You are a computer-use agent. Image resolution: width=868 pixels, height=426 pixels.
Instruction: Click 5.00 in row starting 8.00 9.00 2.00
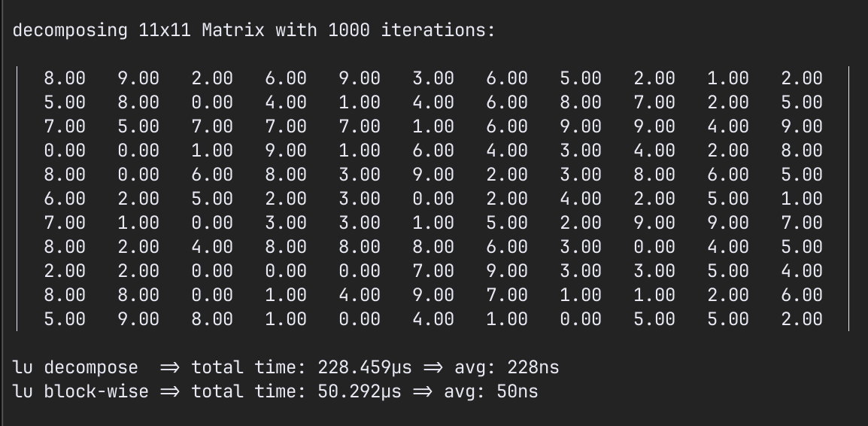click(581, 78)
